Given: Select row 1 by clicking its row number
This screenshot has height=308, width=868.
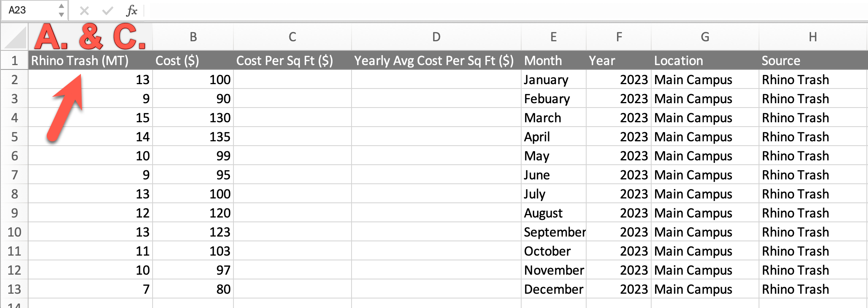Looking at the screenshot, I should coord(15,60).
